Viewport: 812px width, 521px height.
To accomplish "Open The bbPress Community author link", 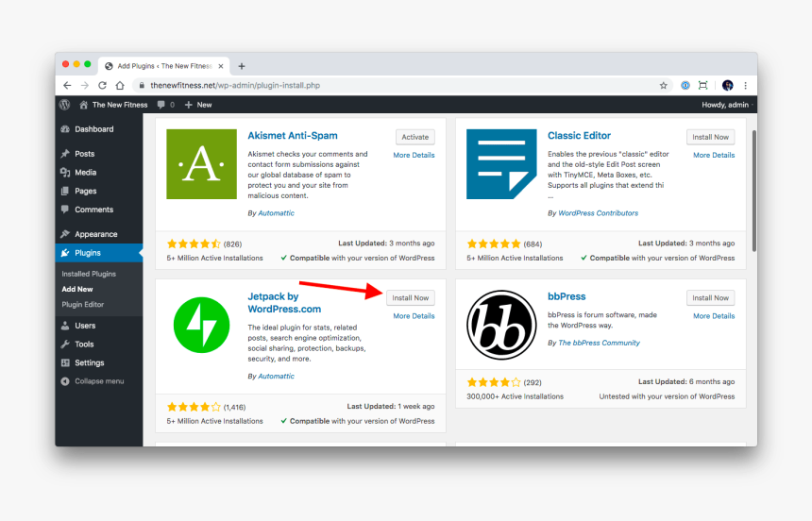I will (600, 343).
